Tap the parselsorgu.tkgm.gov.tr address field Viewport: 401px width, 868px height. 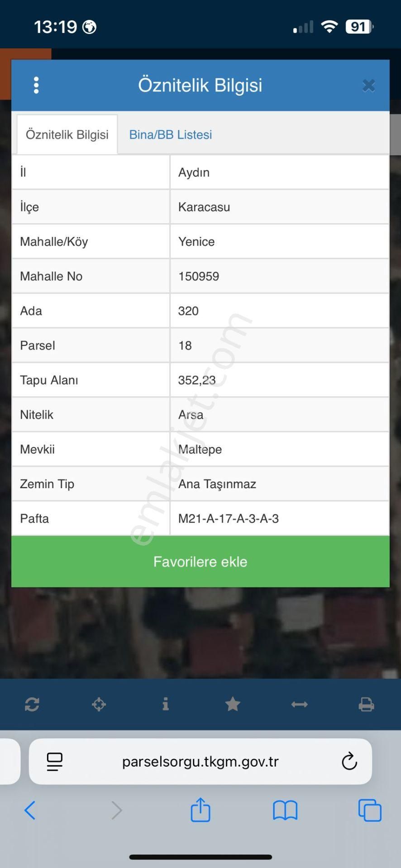pos(200,762)
